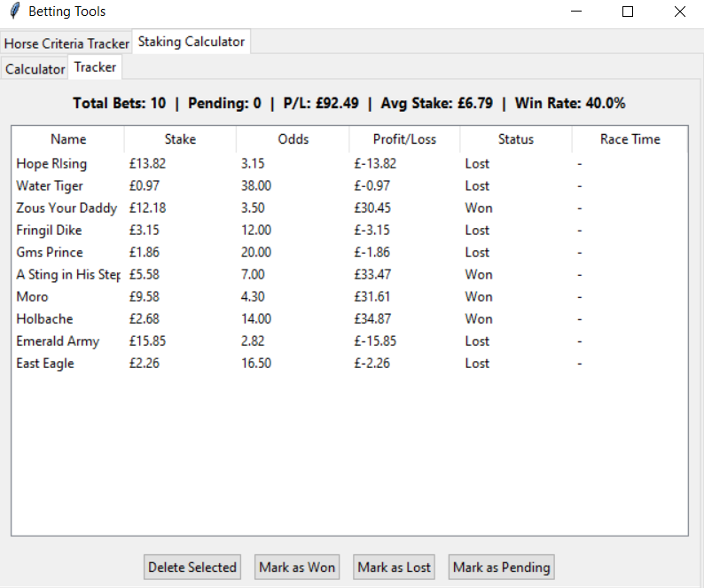
Task: Click the Profit/Loss column header
Action: click(x=404, y=139)
